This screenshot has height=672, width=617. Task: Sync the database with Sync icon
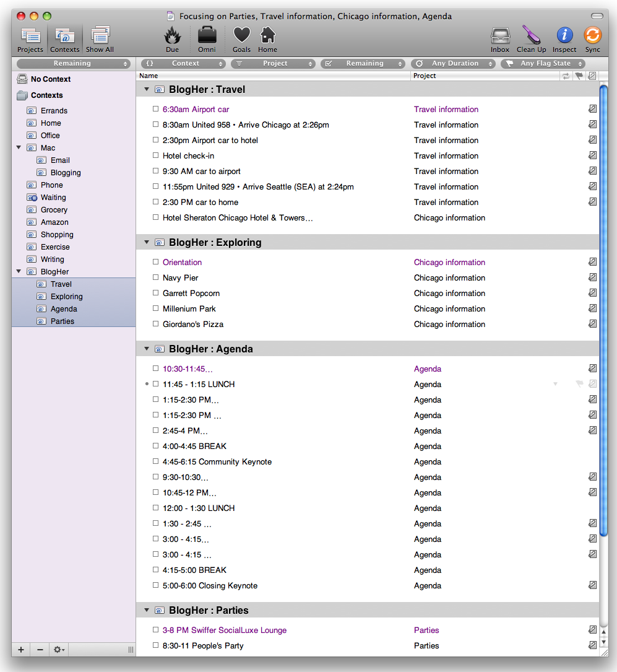pos(593,40)
